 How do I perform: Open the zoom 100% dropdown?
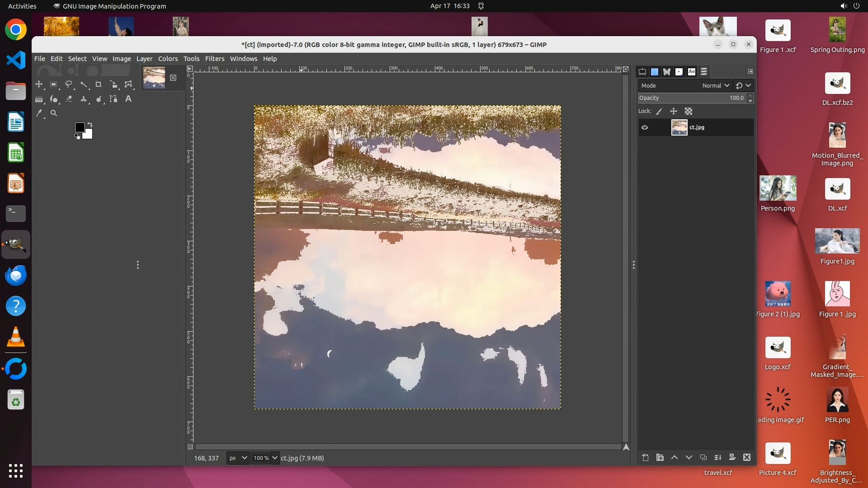[274, 458]
